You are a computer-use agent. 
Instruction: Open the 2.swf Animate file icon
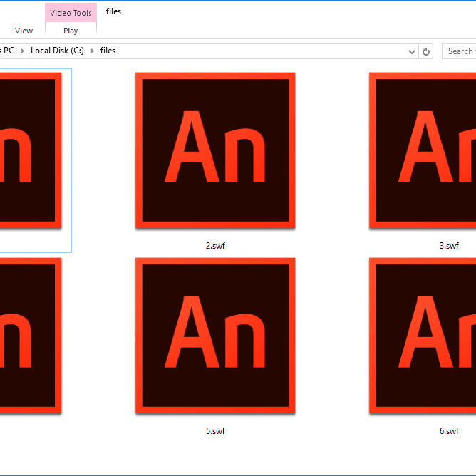(215, 150)
